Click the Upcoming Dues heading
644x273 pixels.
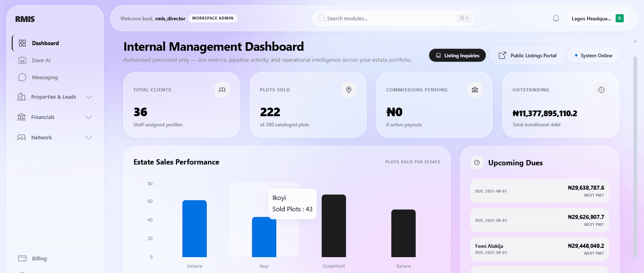tap(515, 162)
